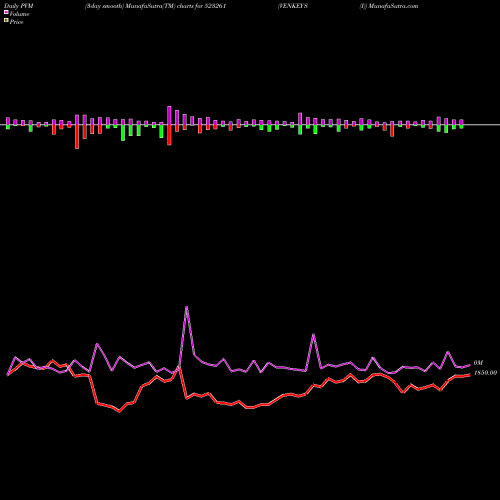Click the '(VENKEYS' symbol text
This screenshot has width=500, height=500.
click(293, 6)
